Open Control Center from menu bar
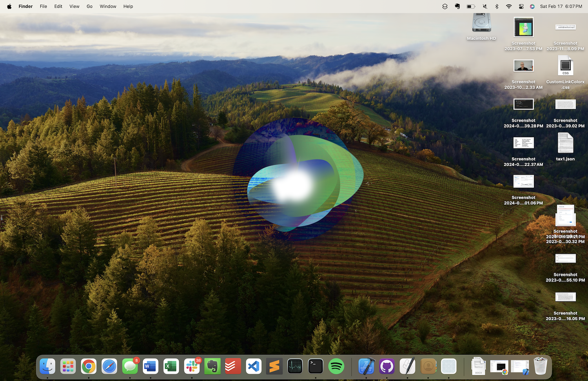588x381 pixels. tap(521, 6)
